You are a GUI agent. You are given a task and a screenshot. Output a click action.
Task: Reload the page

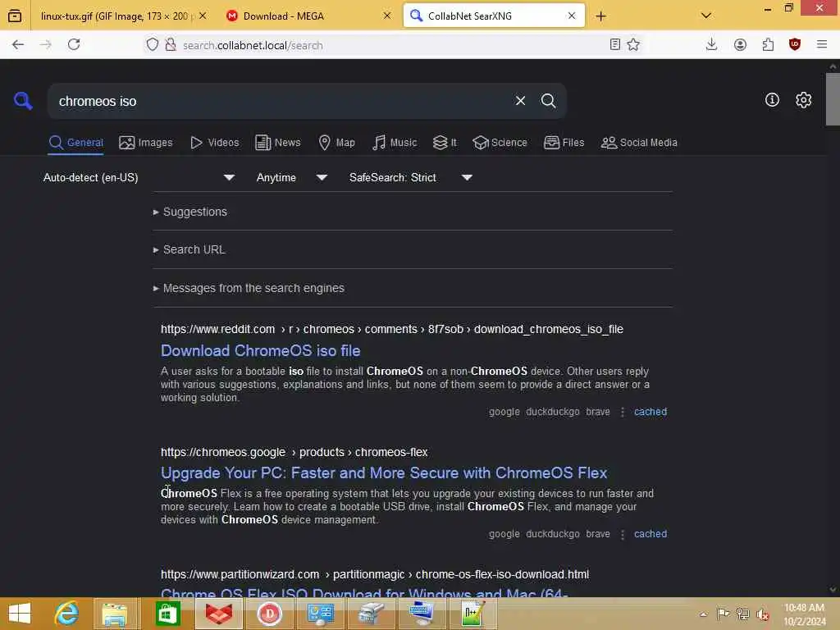[x=74, y=44]
